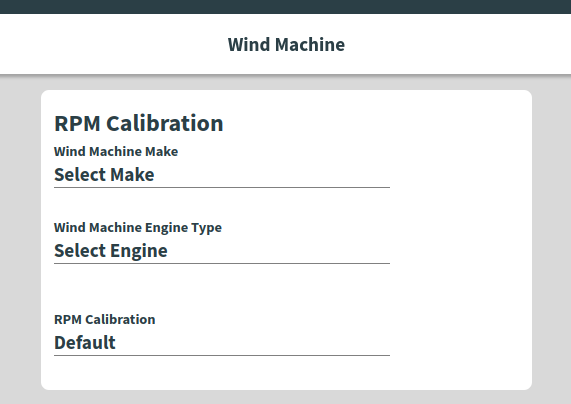The image size is (571, 404).
Task: Click blank space between Engine Type and Calibration fields
Action: coord(222,288)
